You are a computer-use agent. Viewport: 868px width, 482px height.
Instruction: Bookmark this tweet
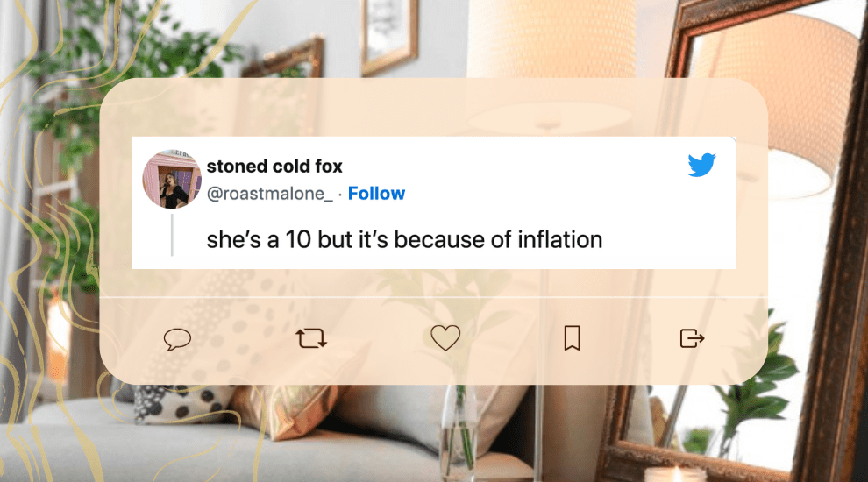(x=572, y=338)
